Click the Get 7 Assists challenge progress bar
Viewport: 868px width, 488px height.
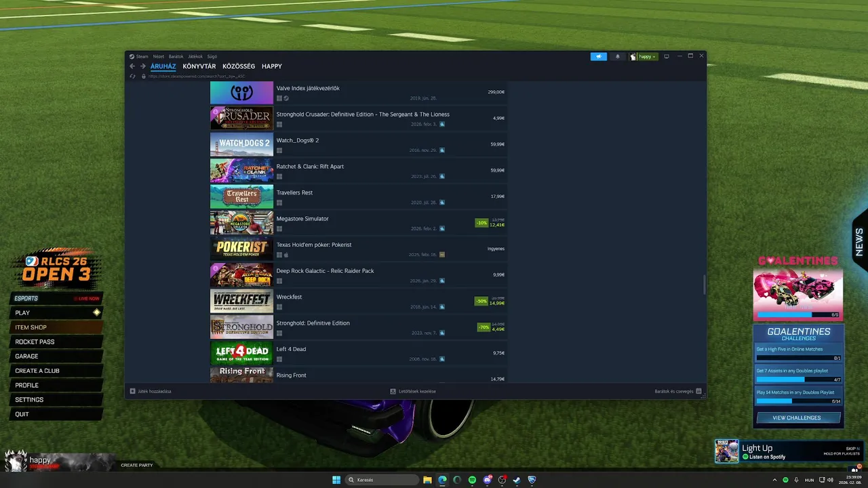(x=798, y=379)
